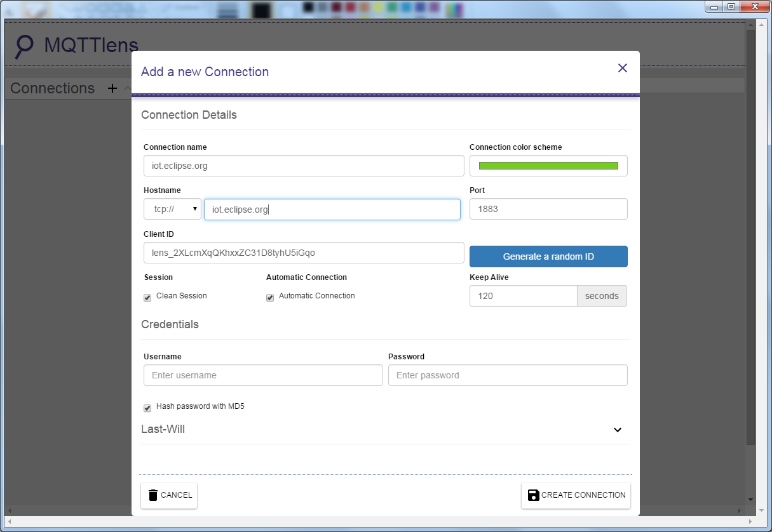772x532 pixels.
Task: Toggle Hash password with MD5
Action: coord(147,408)
